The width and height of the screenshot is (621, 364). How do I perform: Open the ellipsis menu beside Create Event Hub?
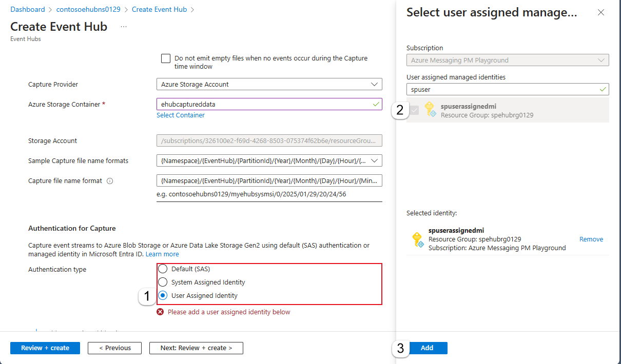(124, 27)
